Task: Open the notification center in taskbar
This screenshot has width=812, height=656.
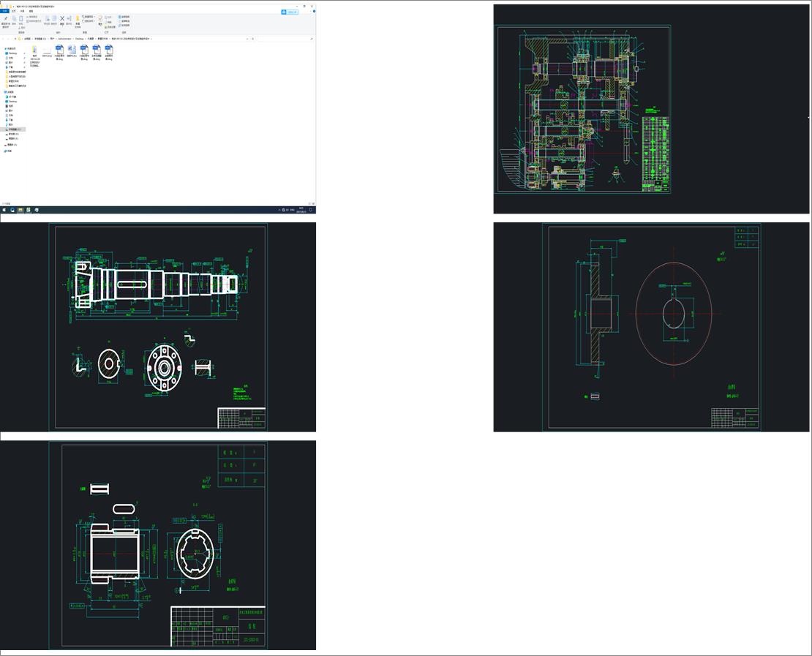Action: point(311,210)
